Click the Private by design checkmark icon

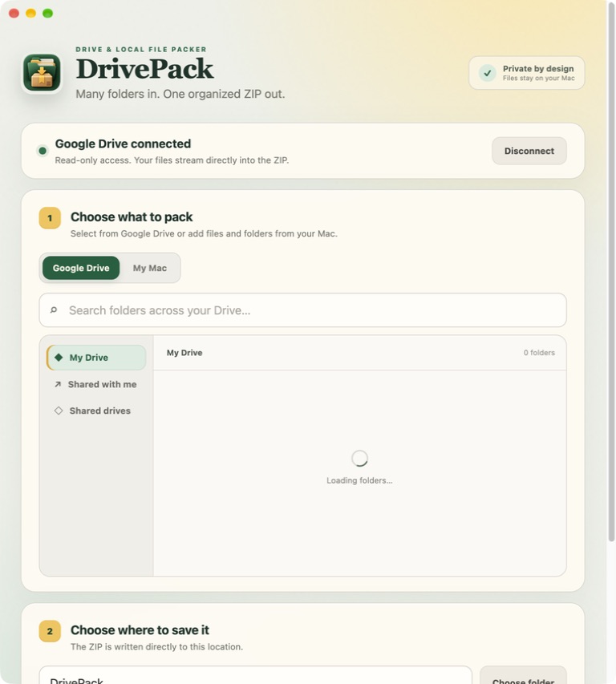click(488, 73)
